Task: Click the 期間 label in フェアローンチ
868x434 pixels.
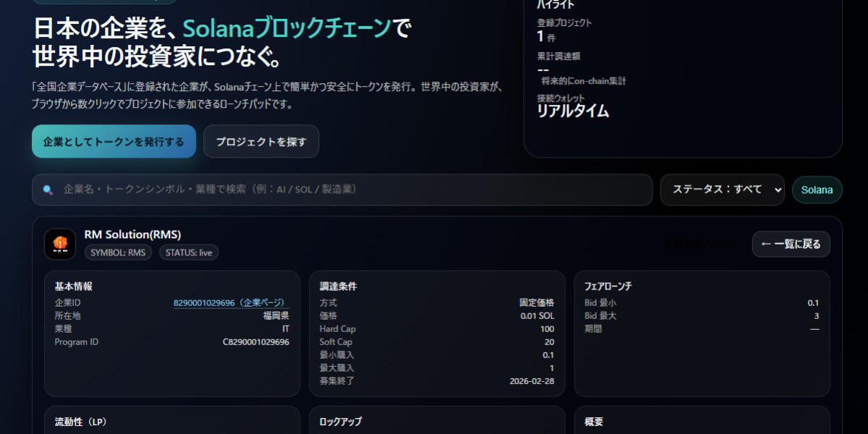Action: (x=593, y=328)
